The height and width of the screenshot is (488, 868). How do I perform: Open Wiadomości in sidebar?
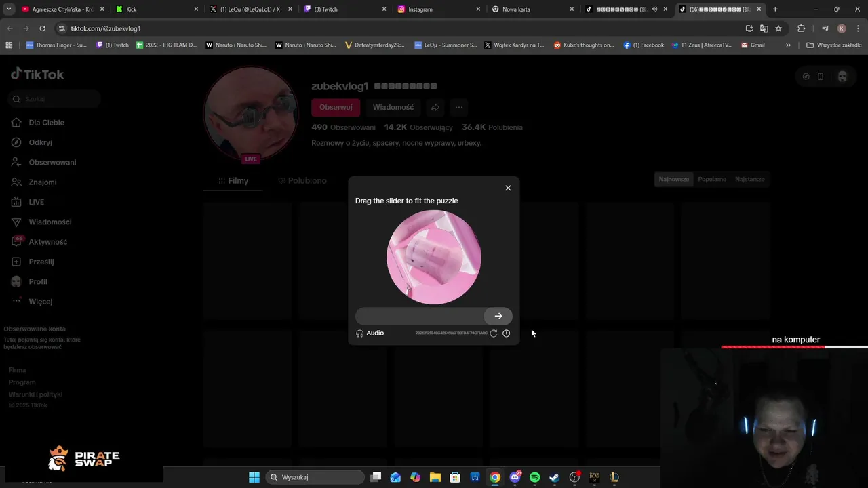(41, 222)
